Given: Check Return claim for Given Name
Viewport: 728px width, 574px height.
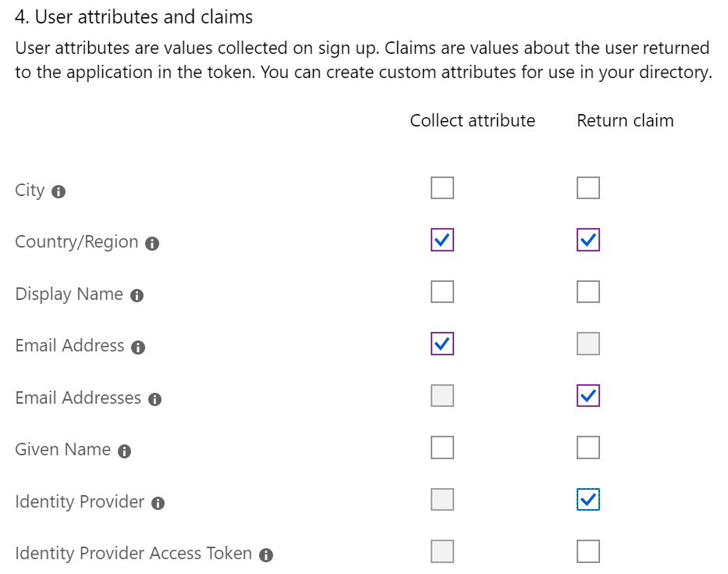Looking at the screenshot, I should [588, 447].
